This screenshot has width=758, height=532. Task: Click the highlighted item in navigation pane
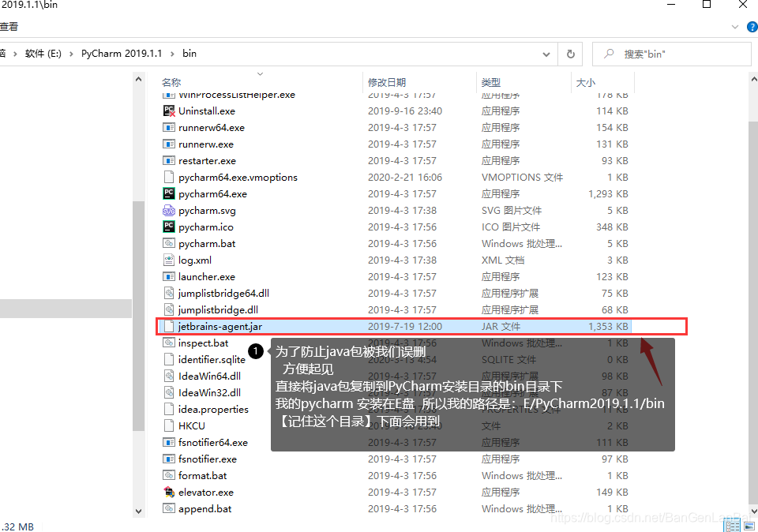[x=66, y=309]
